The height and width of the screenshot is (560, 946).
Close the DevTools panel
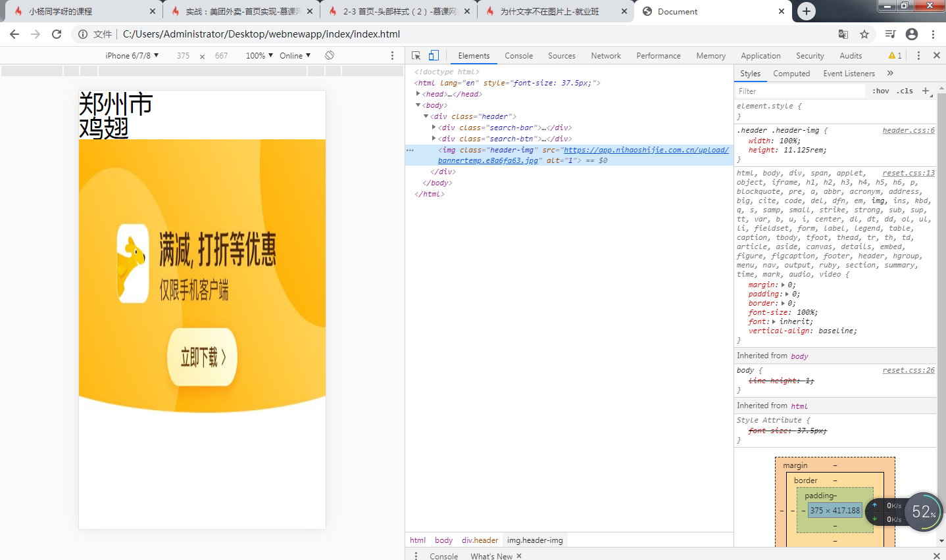(x=936, y=56)
